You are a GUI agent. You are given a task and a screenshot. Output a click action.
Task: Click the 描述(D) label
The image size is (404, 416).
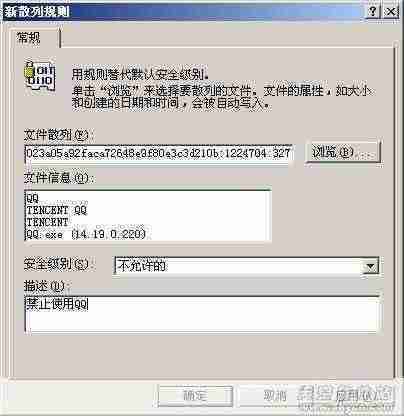pos(44,286)
